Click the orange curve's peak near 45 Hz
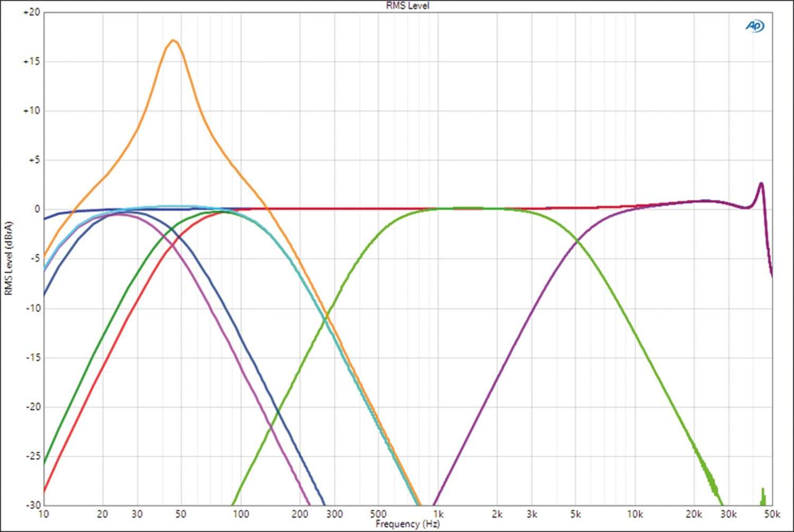The image size is (794, 532). click(173, 40)
